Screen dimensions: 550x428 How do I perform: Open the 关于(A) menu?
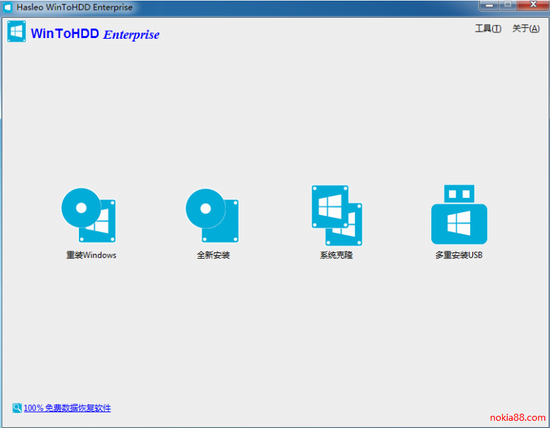pyautogui.click(x=526, y=28)
